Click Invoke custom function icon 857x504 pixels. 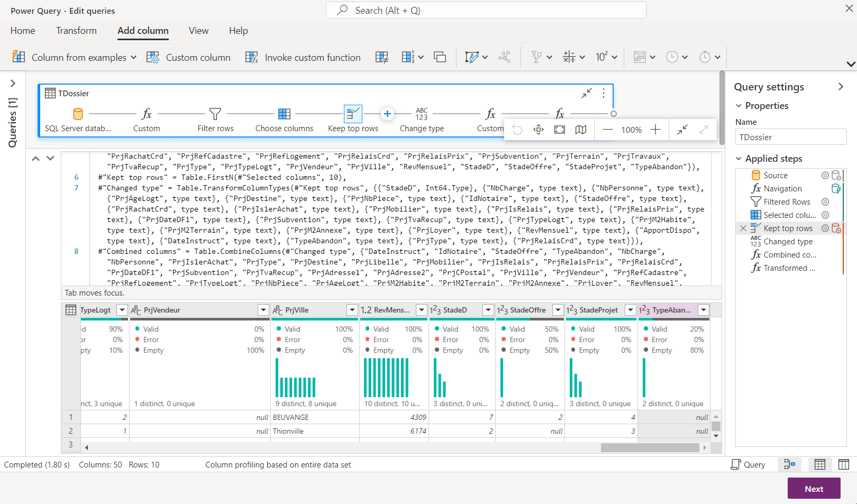pyautogui.click(x=252, y=57)
